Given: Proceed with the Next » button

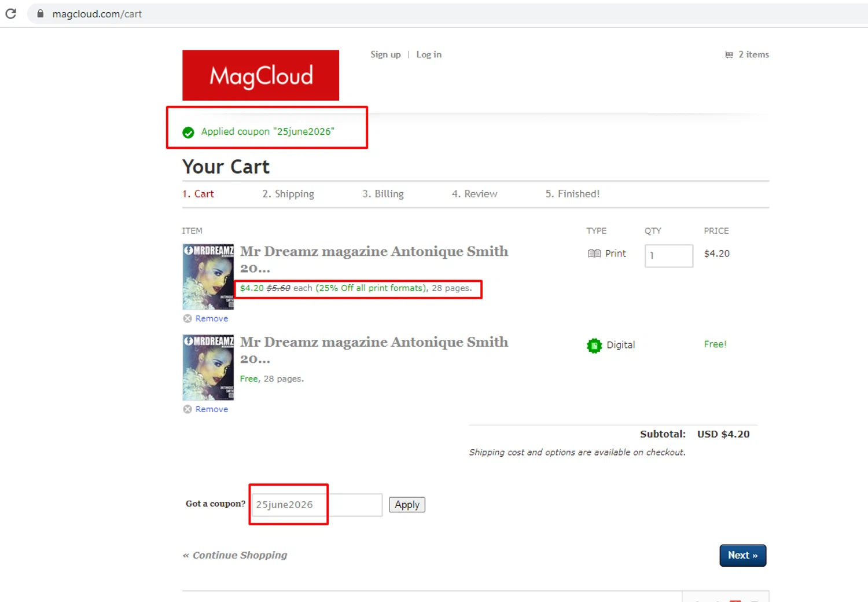Looking at the screenshot, I should (743, 556).
